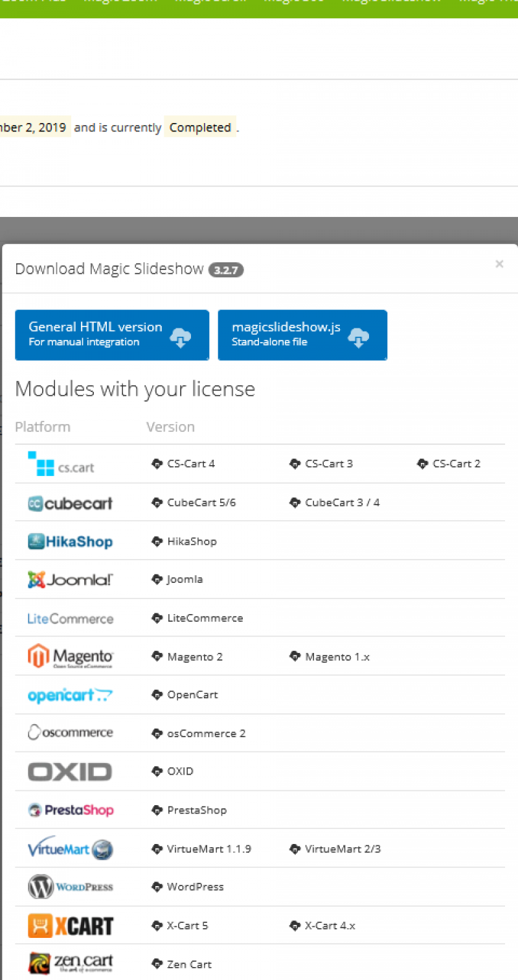Download the magicslideshow.js stand-alone file

(302, 334)
